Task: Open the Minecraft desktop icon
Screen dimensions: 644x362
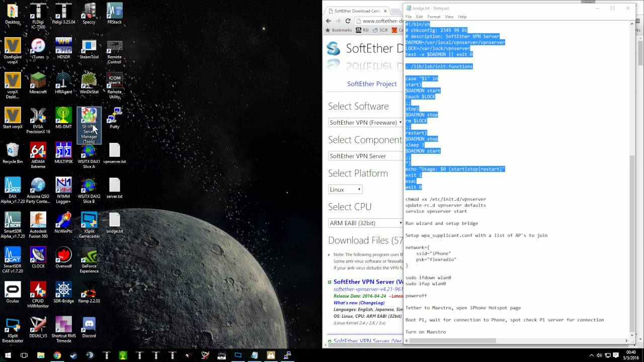Action: pos(38,83)
